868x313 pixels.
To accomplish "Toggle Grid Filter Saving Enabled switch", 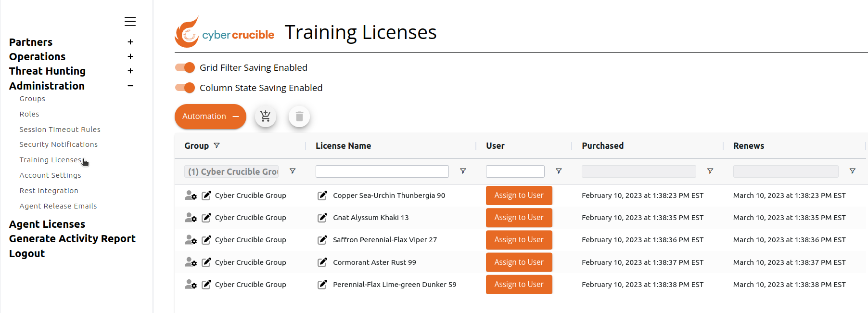I will click(185, 67).
